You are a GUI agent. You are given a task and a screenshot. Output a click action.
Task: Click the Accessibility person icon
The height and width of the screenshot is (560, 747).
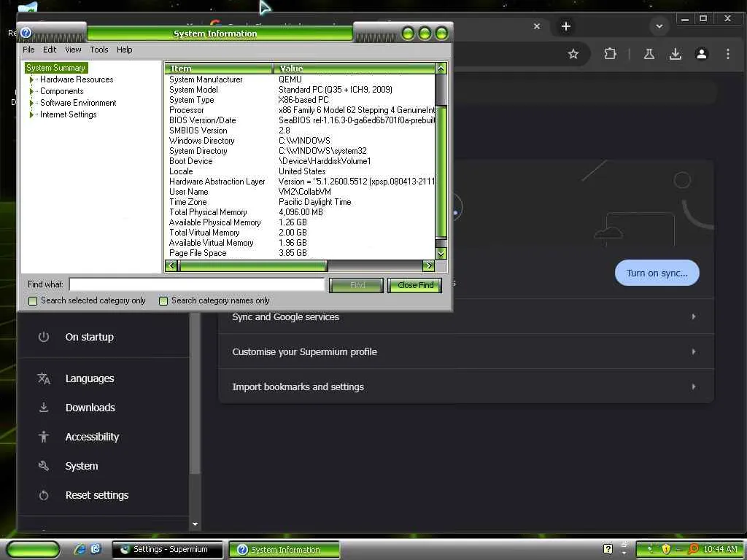pos(43,437)
